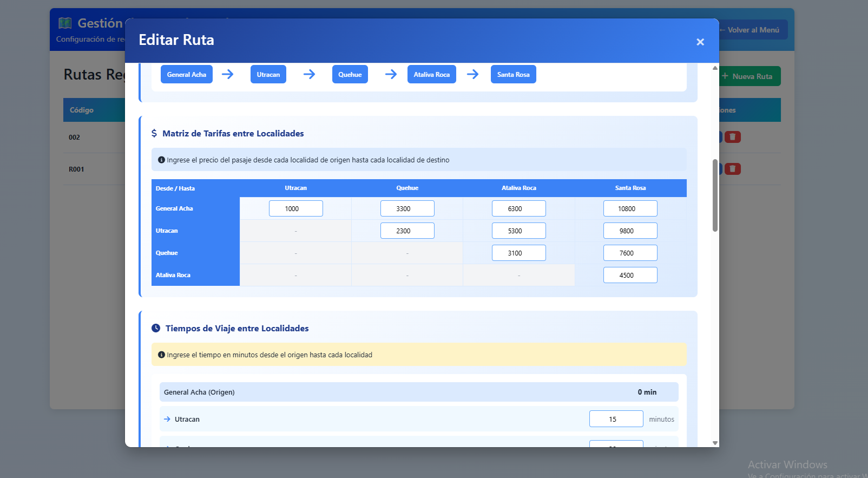Click the red delete icon for route R001

point(732,169)
